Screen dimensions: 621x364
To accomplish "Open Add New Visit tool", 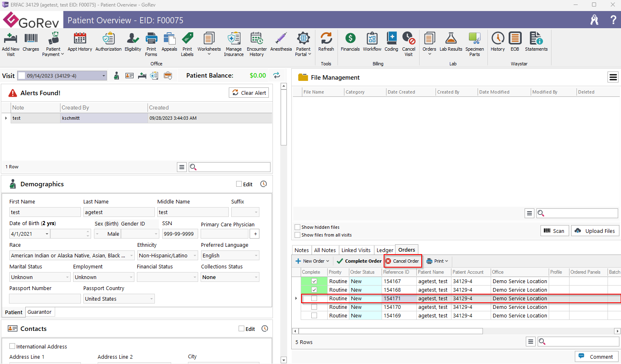I will pos(11,44).
